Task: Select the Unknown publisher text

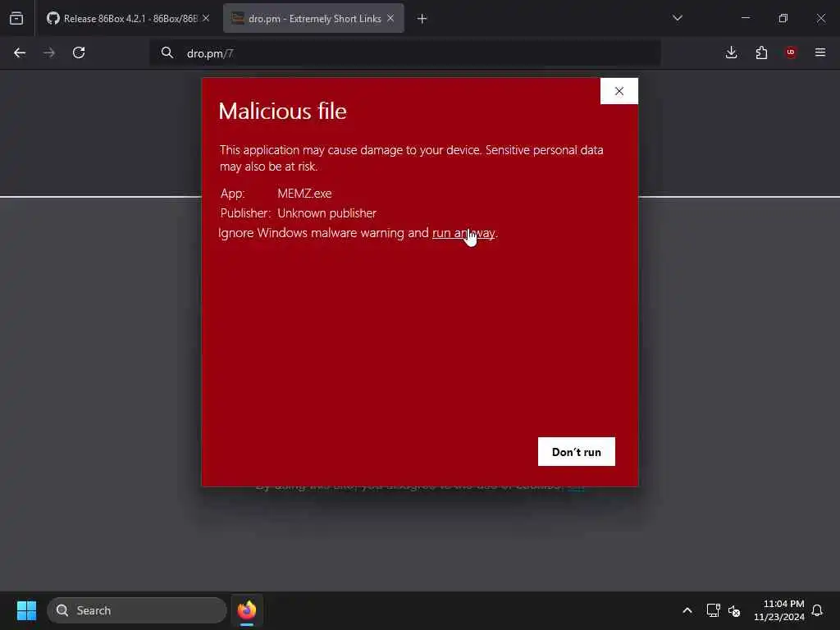Action: (x=326, y=213)
